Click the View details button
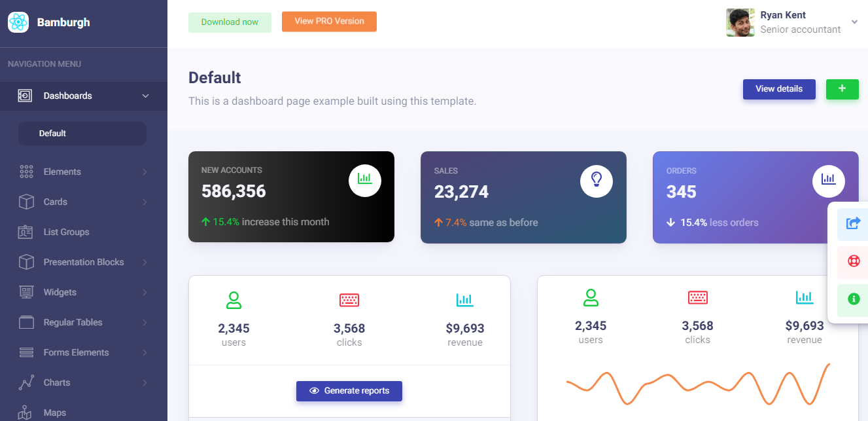 [779, 89]
